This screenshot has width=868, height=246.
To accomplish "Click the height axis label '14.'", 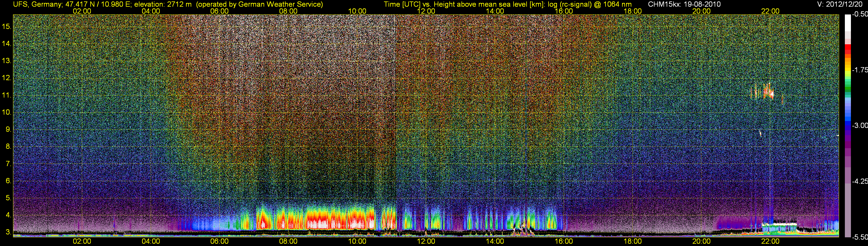I will [7, 43].
